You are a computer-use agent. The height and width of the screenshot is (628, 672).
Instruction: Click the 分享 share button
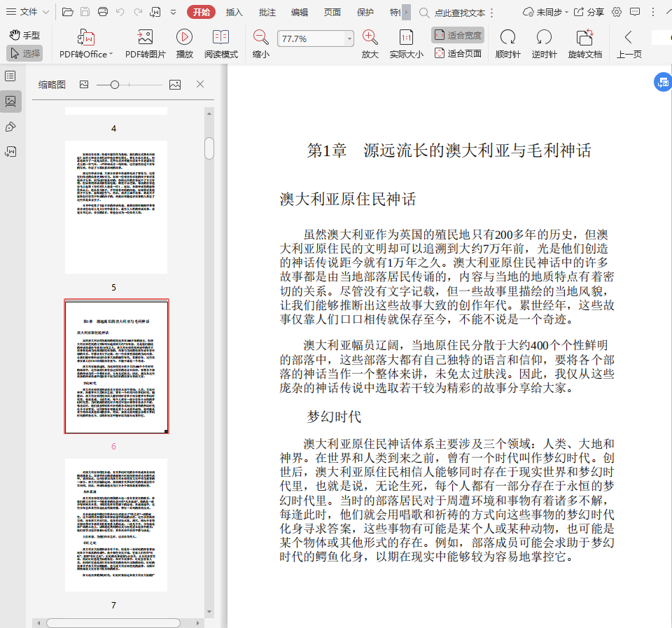(x=589, y=13)
